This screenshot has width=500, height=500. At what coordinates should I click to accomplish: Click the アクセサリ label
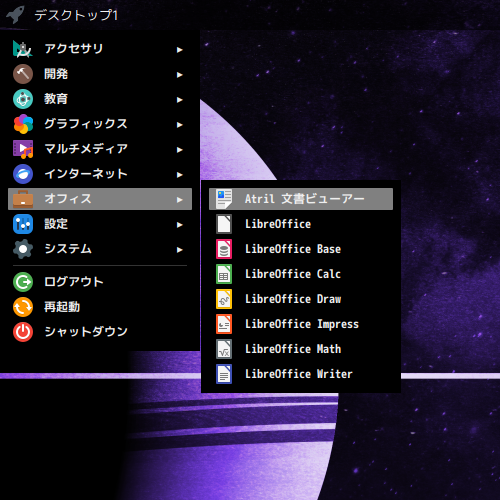pos(74,49)
